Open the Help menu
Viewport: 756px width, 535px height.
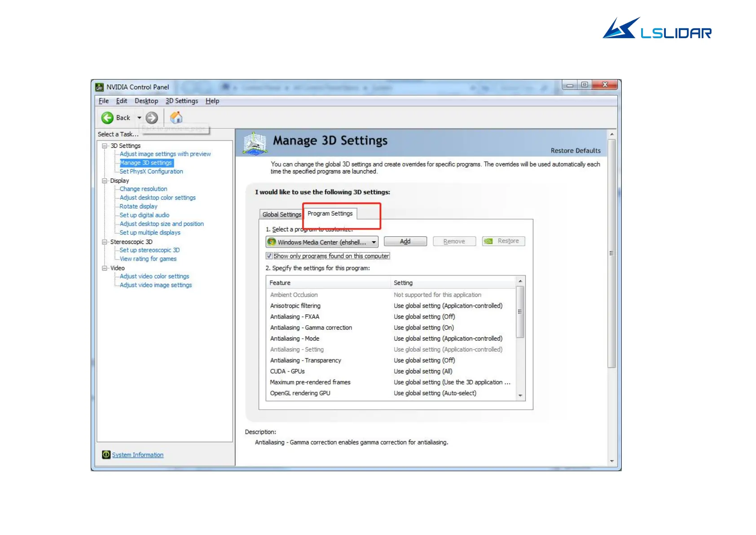(212, 101)
